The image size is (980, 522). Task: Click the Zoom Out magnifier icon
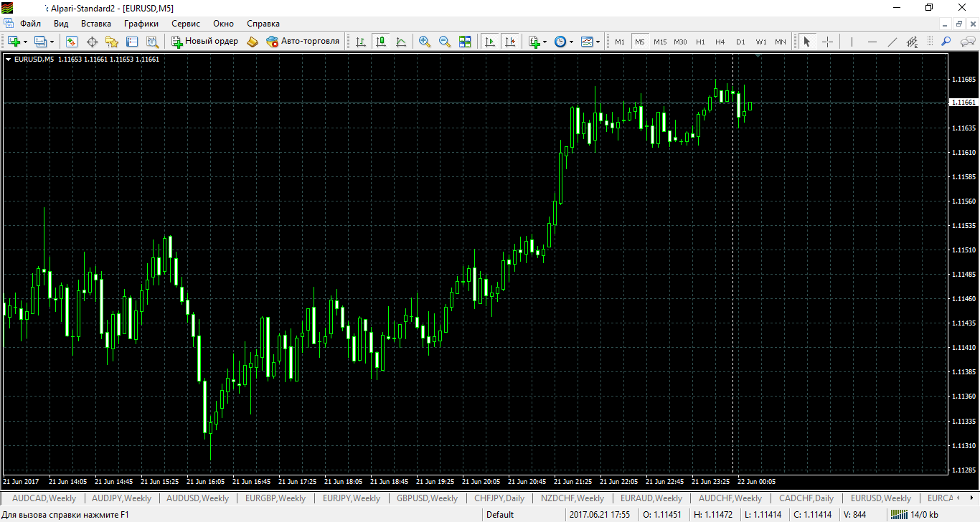(445, 42)
